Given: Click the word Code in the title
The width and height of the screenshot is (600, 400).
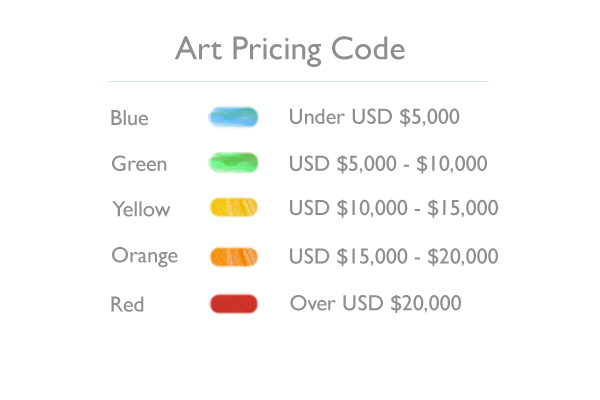Looking at the screenshot, I should 368,49.
